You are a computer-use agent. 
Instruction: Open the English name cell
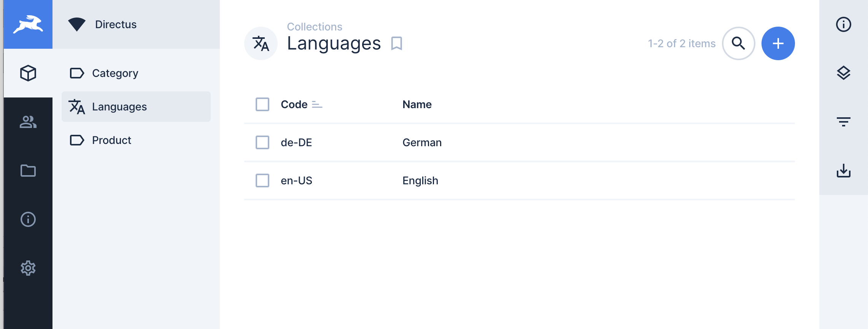(x=420, y=180)
